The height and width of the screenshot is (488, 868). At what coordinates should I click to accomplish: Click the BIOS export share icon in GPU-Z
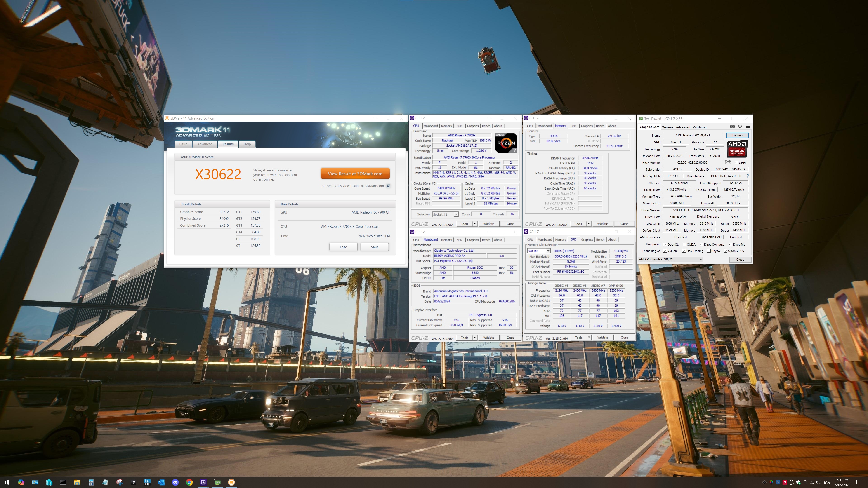(727, 162)
